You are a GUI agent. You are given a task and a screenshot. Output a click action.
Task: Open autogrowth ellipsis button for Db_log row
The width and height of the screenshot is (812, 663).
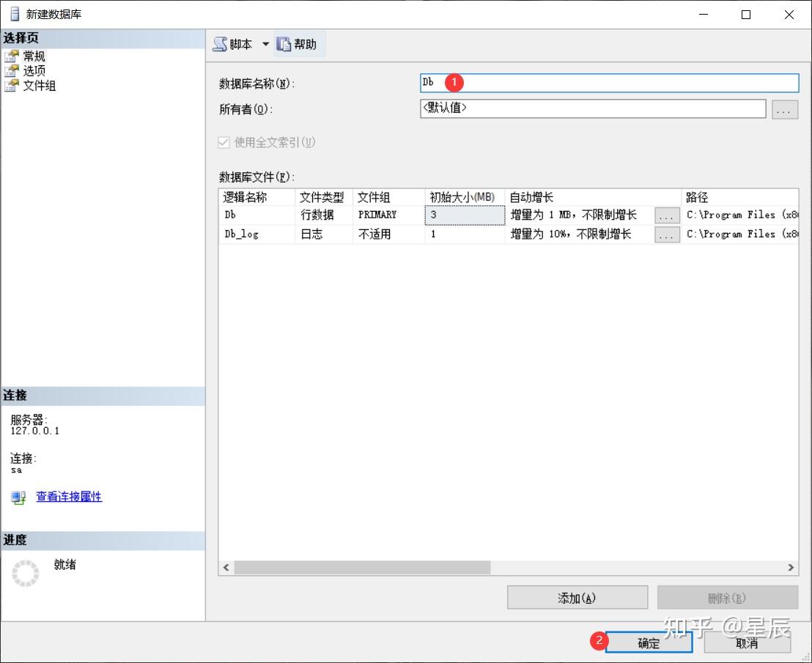pos(667,235)
